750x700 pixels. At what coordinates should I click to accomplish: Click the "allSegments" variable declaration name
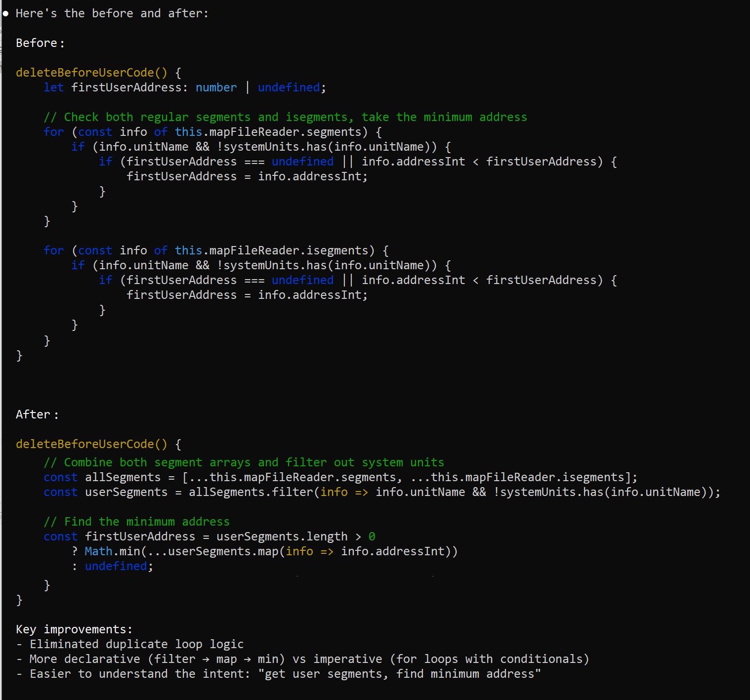click(123, 478)
